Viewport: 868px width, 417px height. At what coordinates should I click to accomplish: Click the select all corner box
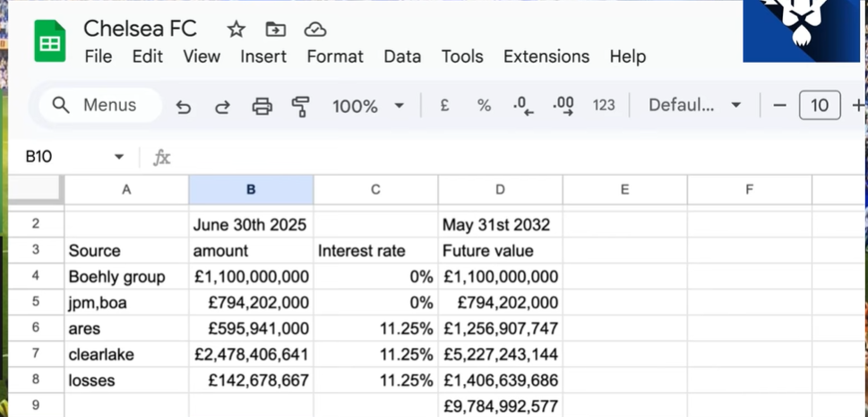click(36, 189)
